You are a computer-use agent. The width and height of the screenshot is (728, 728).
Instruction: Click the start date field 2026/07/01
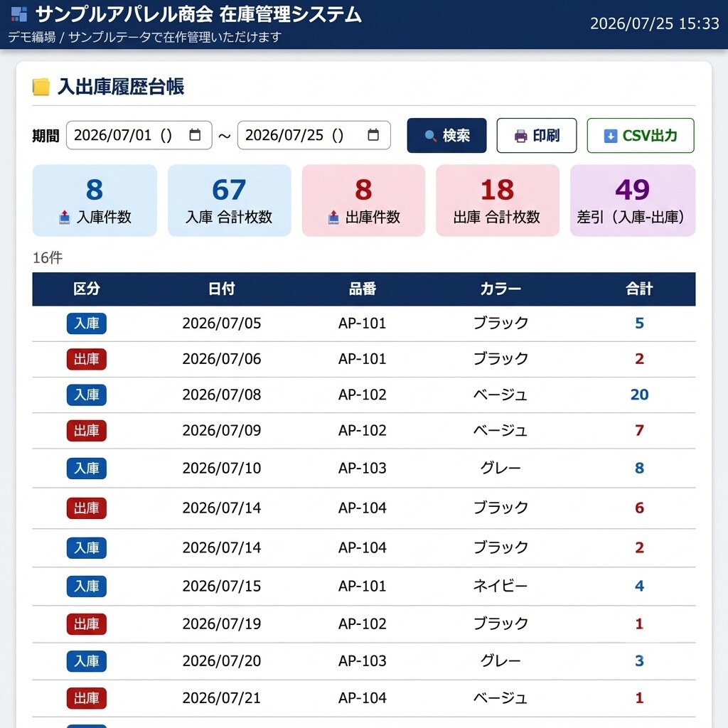139,135
